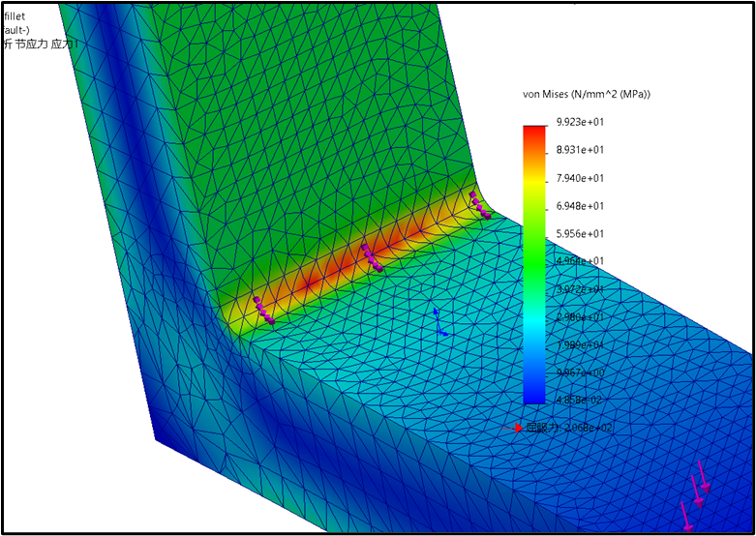Click the pink force arrows at bottom right
This screenshot has height=536, width=756.
pos(696,496)
